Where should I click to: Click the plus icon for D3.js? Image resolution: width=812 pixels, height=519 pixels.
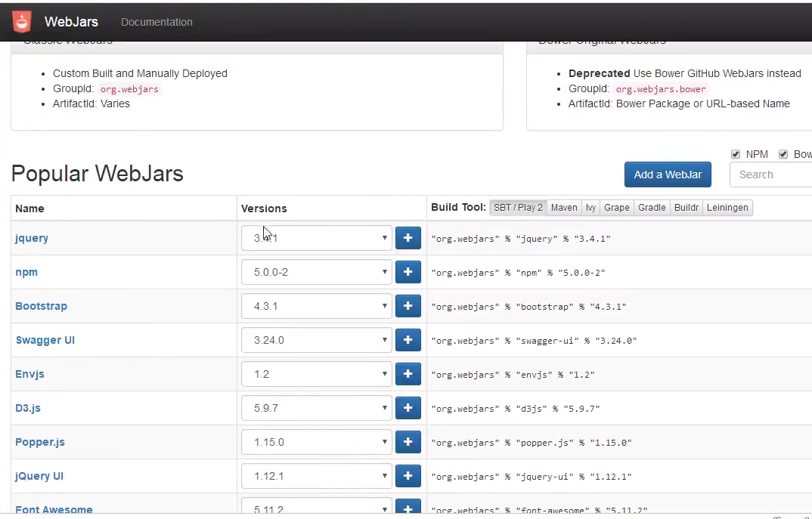pyautogui.click(x=408, y=408)
